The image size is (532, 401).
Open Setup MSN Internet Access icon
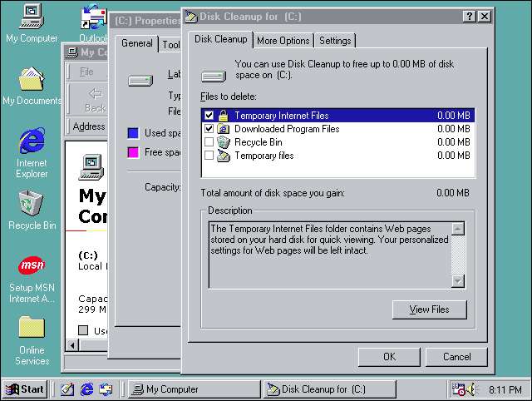[x=32, y=279]
